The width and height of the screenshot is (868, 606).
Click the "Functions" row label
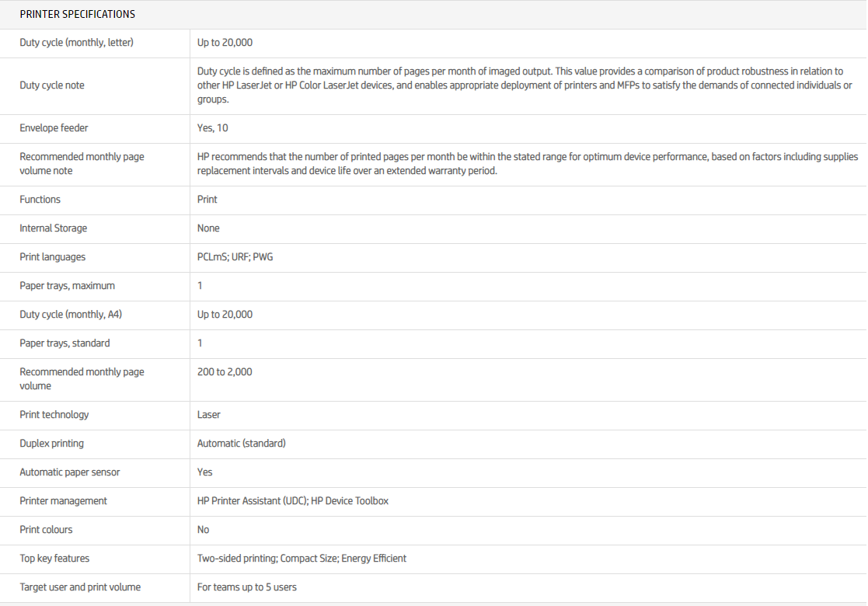point(40,200)
